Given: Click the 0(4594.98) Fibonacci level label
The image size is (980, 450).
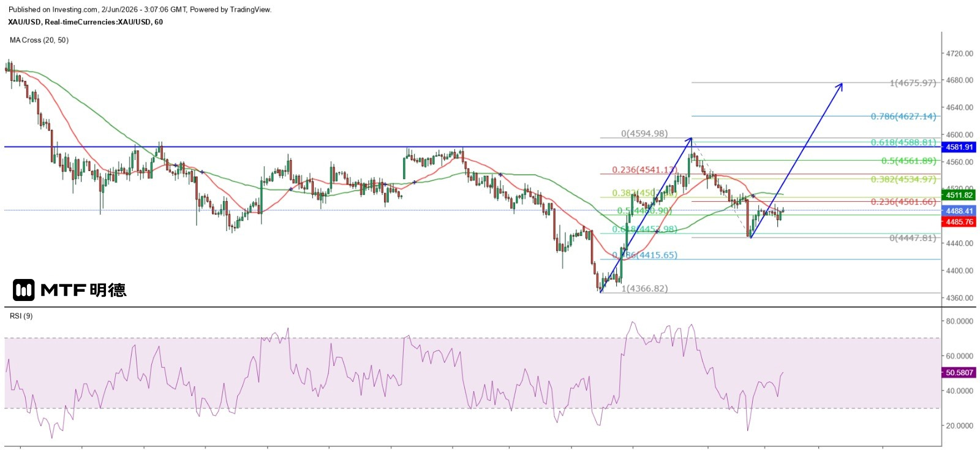Looking at the screenshot, I should coord(644,134).
